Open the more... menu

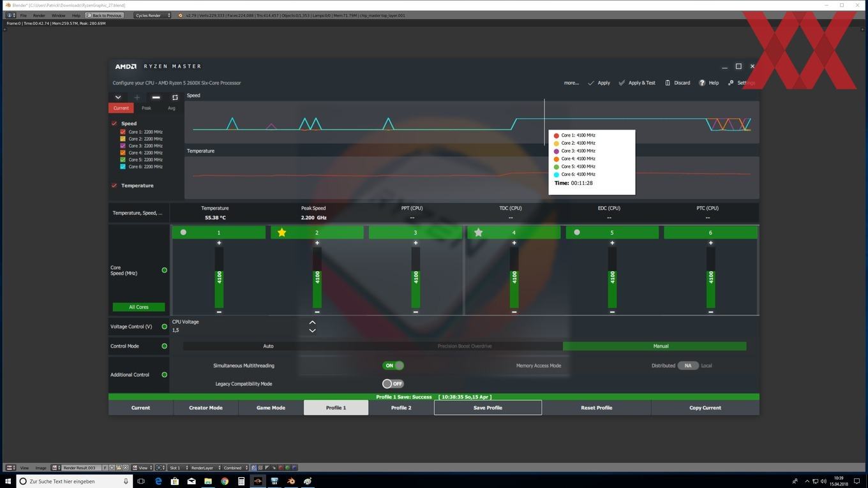(x=571, y=83)
